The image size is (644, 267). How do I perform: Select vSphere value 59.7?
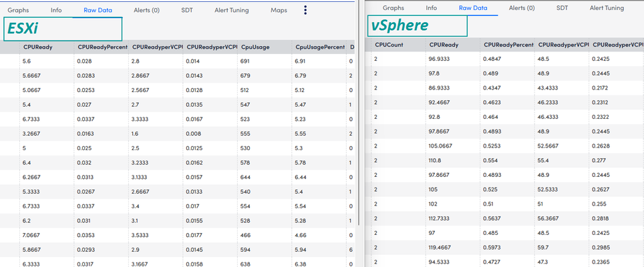point(543,248)
